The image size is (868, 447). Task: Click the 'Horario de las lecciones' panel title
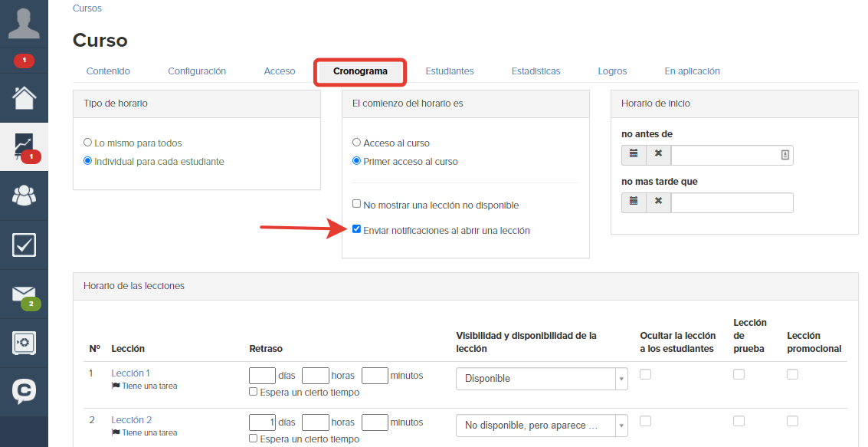pyautogui.click(x=134, y=286)
